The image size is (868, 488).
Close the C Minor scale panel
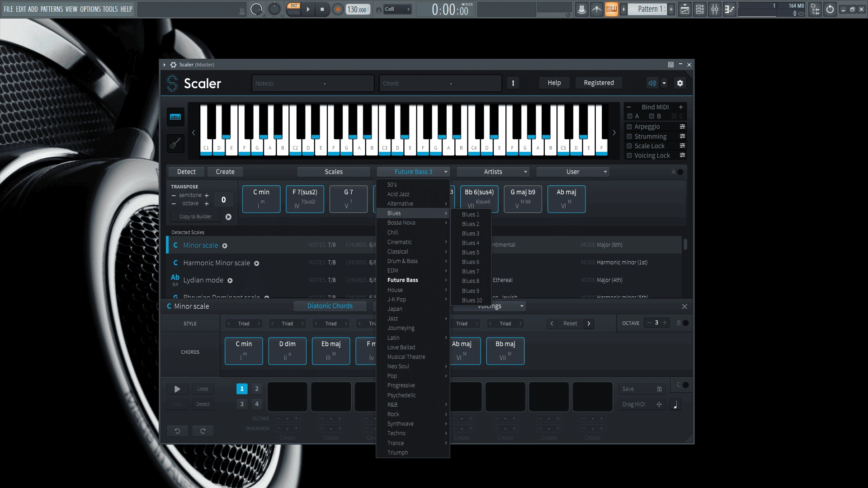click(x=684, y=306)
